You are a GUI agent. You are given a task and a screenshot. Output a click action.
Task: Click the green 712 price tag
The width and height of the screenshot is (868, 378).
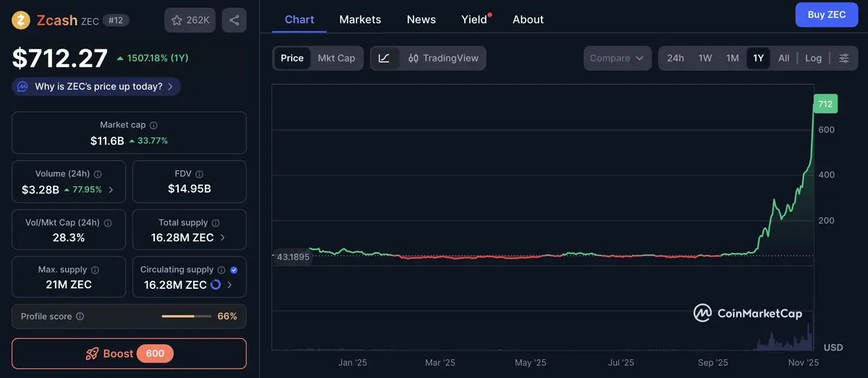(825, 104)
